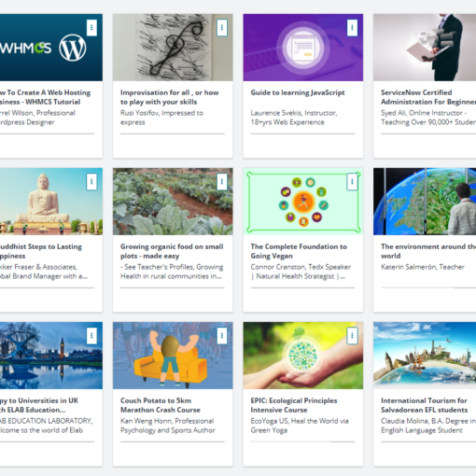
Task: Click the Buddha statue thumbnail
Action: point(51,202)
